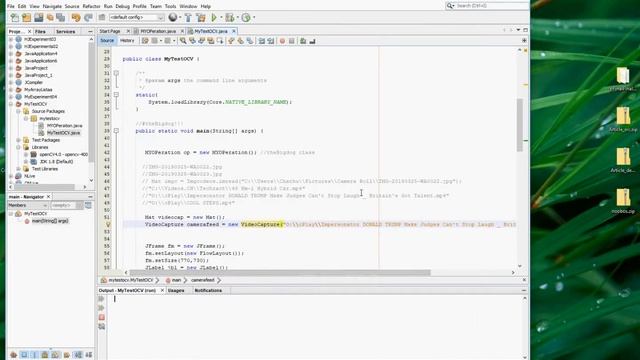Image resolution: width=640 pixels, height=360 pixels.
Task: Collapse the code fold at line 39
Action: click(x=116, y=131)
